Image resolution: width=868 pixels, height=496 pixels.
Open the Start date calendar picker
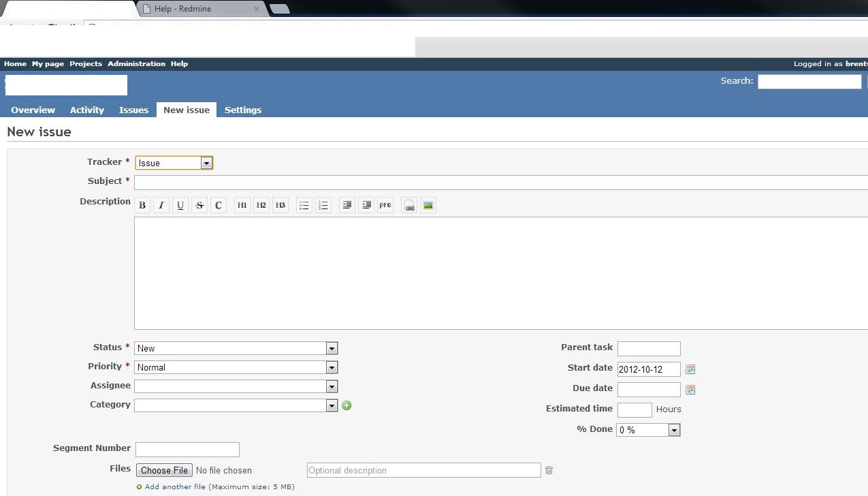point(690,369)
